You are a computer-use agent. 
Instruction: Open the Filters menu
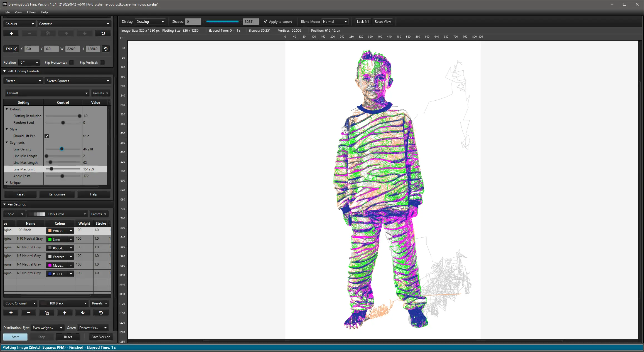tap(31, 12)
